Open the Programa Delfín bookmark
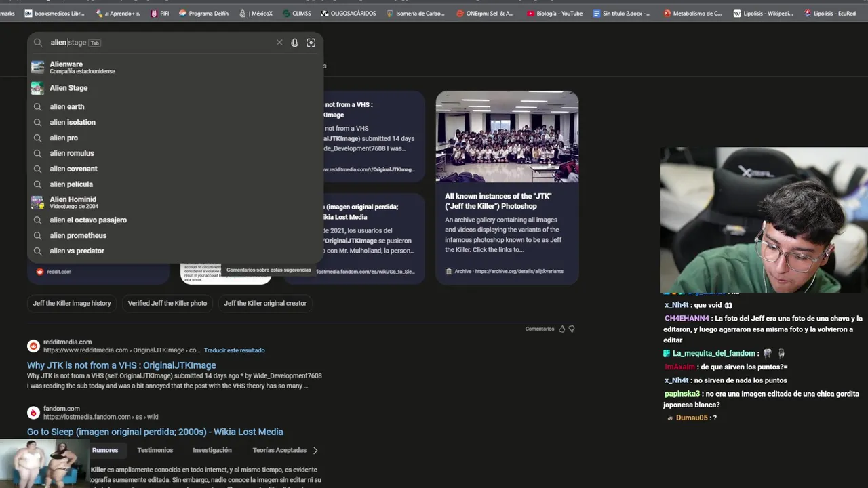The width and height of the screenshot is (868, 488). coord(203,13)
